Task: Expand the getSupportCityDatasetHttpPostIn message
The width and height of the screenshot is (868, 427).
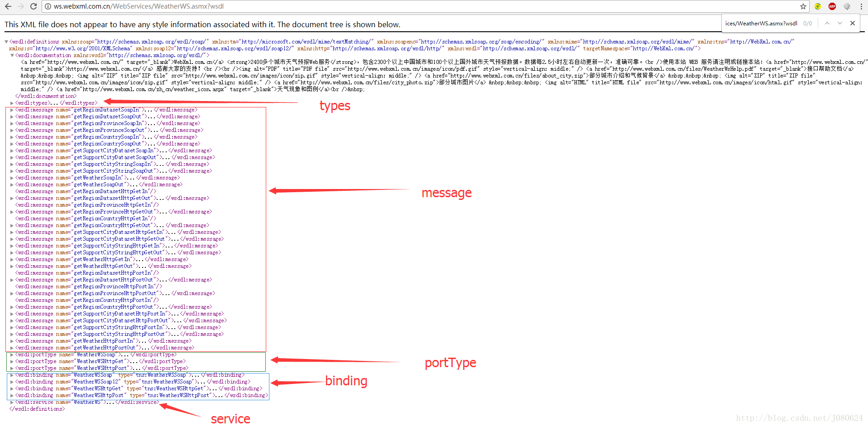Action: pyautogui.click(x=12, y=314)
